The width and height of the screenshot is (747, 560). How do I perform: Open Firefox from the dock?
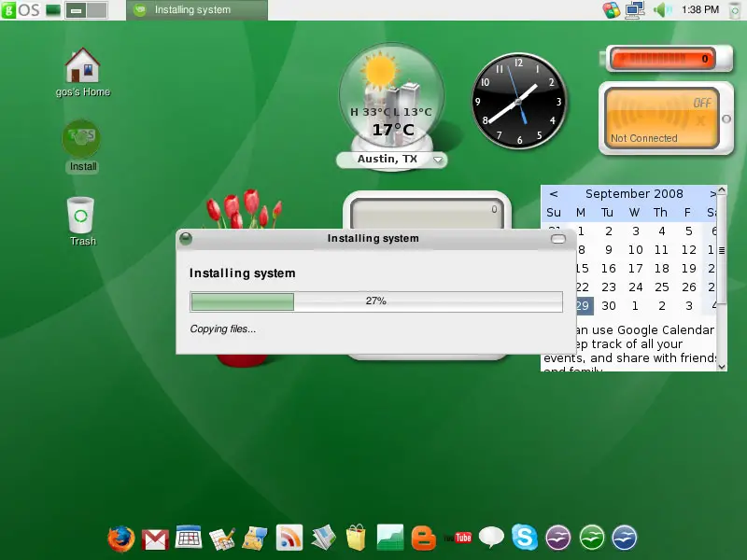(x=120, y=539)
